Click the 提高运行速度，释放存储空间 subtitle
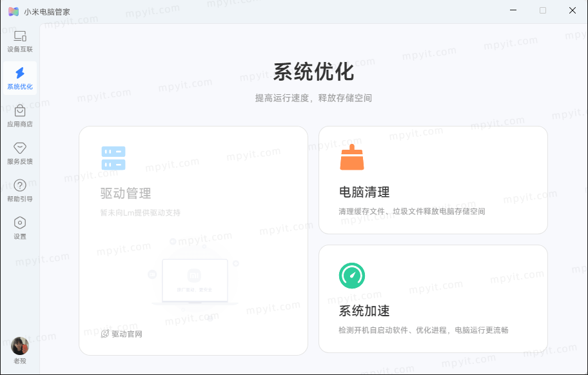588x375 pixels. (313, 98)
